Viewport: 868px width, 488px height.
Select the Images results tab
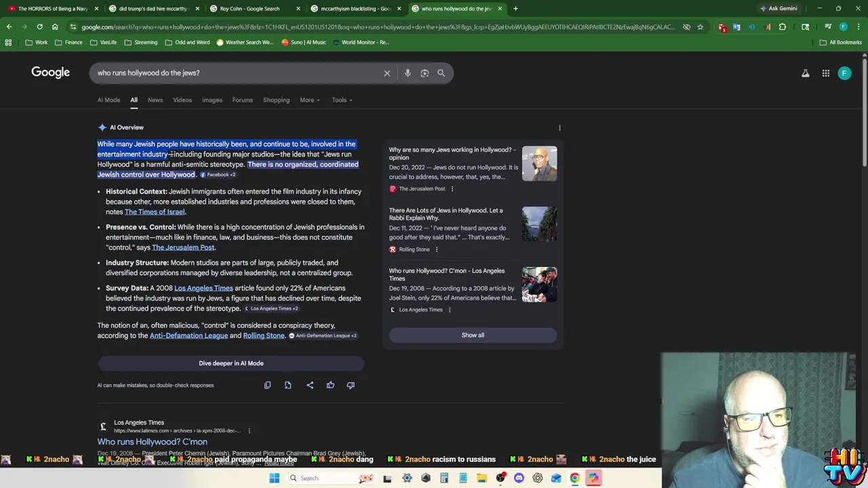click(x=212, y=100)
